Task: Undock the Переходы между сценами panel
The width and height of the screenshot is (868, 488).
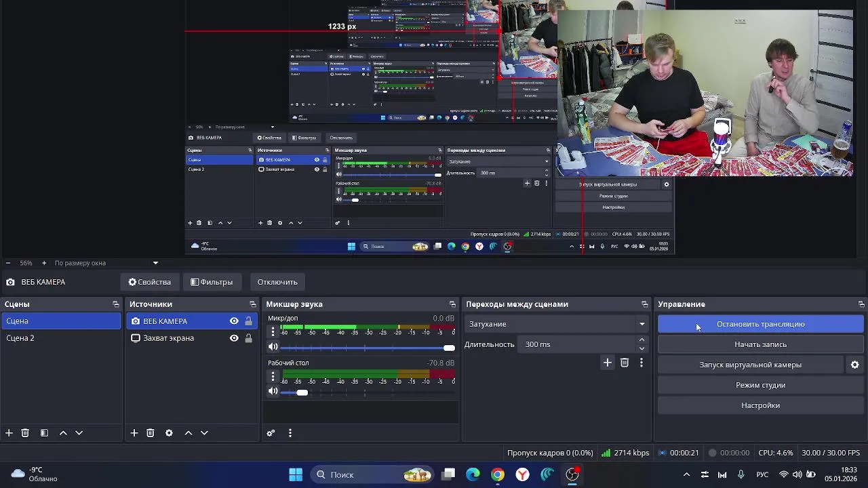Action: click(645, 304)
